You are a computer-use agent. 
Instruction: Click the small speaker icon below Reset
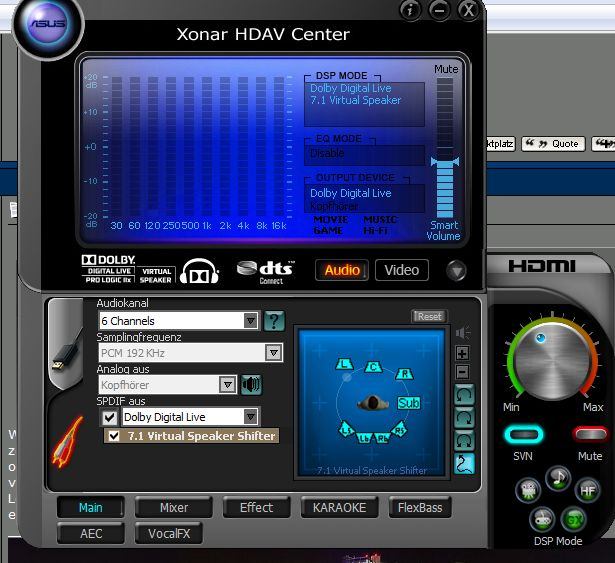coord(463,333)
